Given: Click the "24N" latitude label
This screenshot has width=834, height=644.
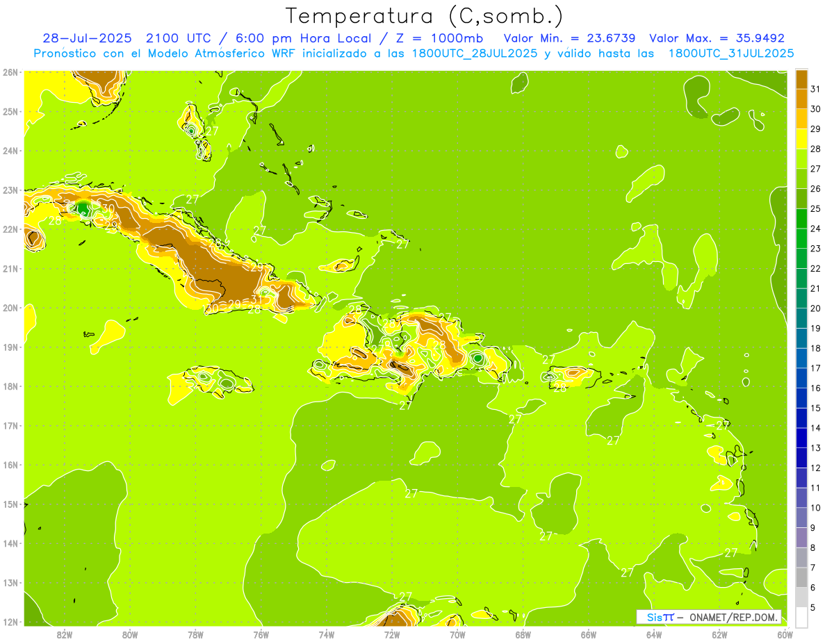Looking at the screenshot, I should point(10,150).
